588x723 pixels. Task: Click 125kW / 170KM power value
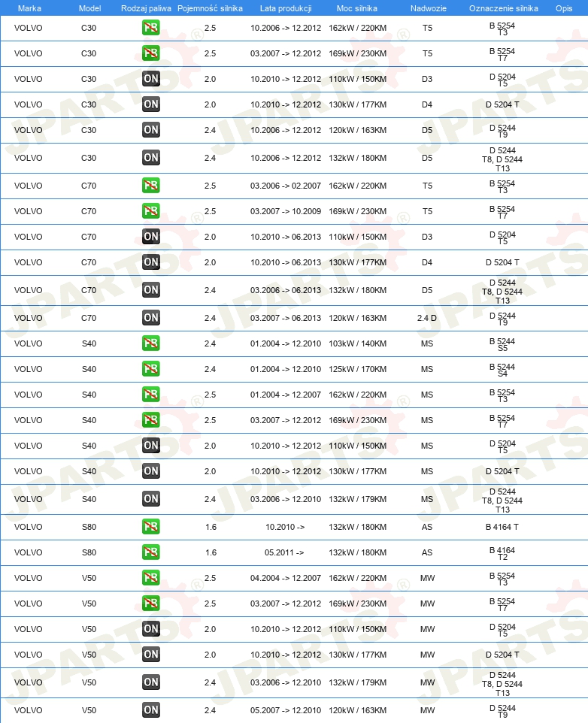point(357,369)
